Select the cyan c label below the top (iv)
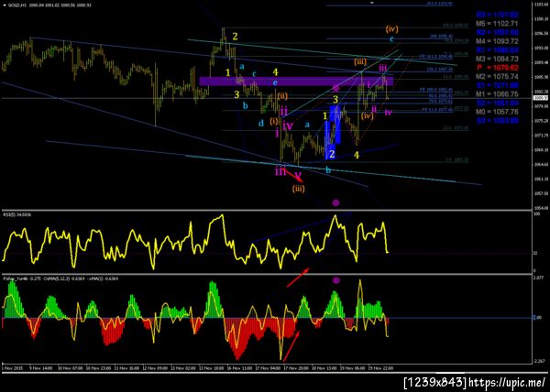Screen dimensions: 550x392 point(391,38)
